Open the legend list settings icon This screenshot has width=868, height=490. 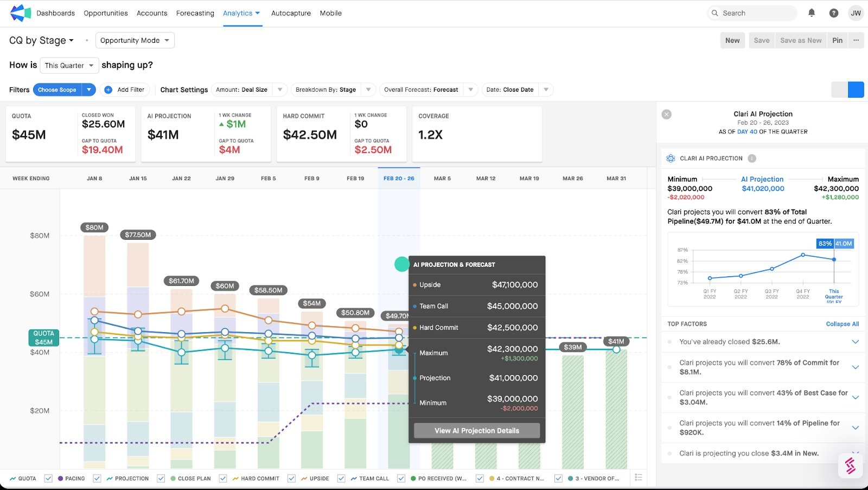[x=639, y=478]
